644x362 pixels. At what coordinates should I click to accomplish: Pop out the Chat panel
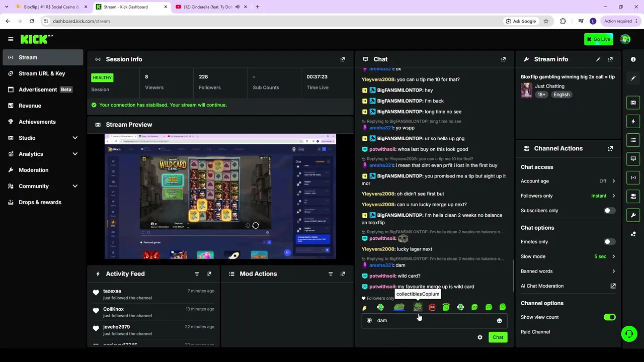(503, 59)
